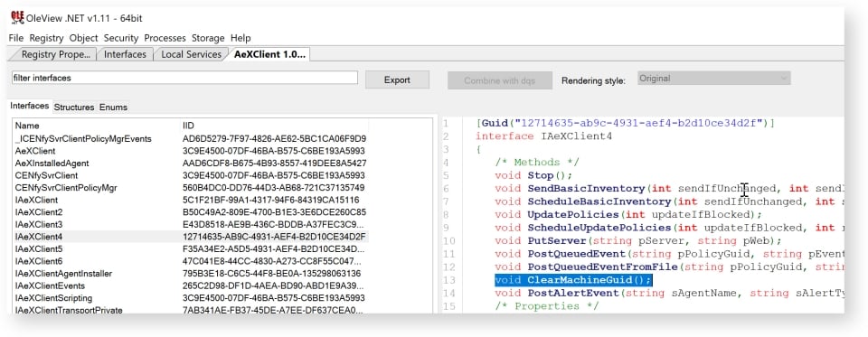Switch to the Enums sub-tab
The image size is (868, 337).
pyautogui.click(x=114, y=107)
